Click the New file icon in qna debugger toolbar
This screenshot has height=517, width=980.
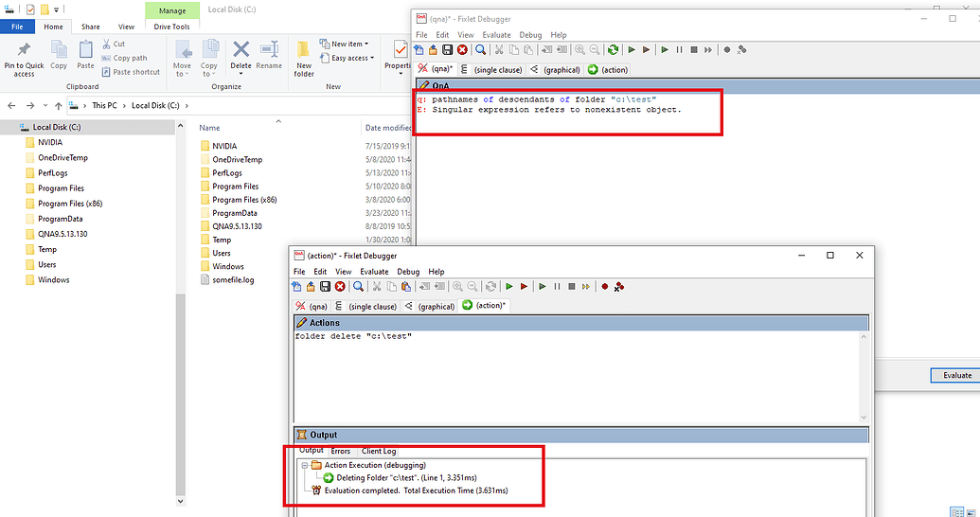(x=419, y=49)
